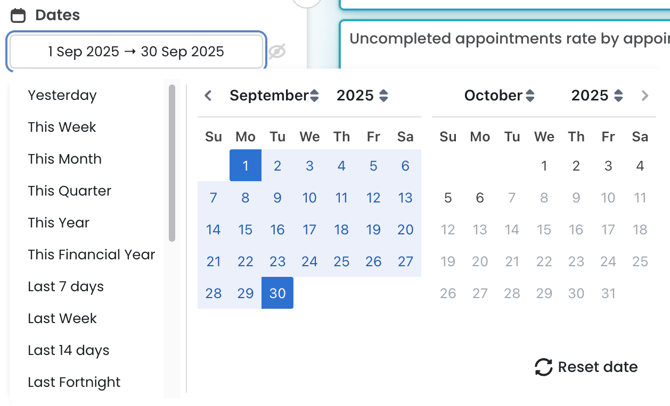Screen dimensions: 670x406
Task: Pick September 30 as end date
Action: click(x=277, y=293)
